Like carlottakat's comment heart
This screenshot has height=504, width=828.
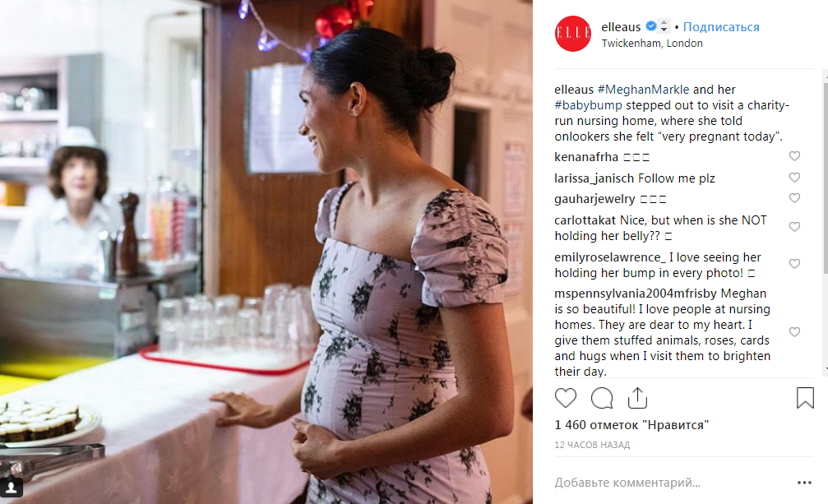tap(794, 227)
